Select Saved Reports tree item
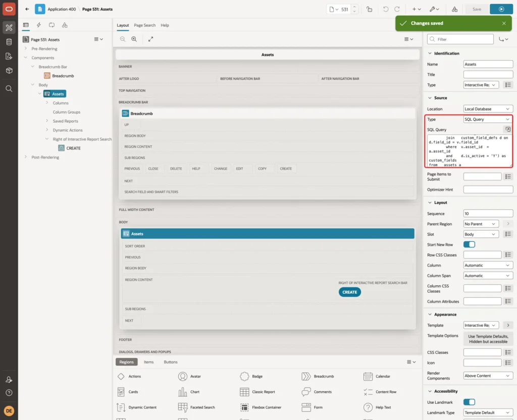This screenshot has width=517, height=420. (x=65, y=121)
